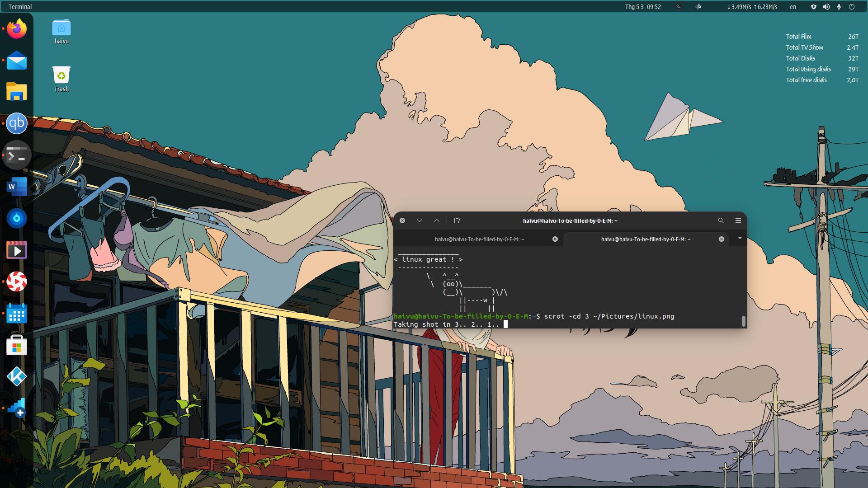This screenshot has width=868, height=488.
Task: Click the Terminal icon in the dock
Action: (17, 155)
